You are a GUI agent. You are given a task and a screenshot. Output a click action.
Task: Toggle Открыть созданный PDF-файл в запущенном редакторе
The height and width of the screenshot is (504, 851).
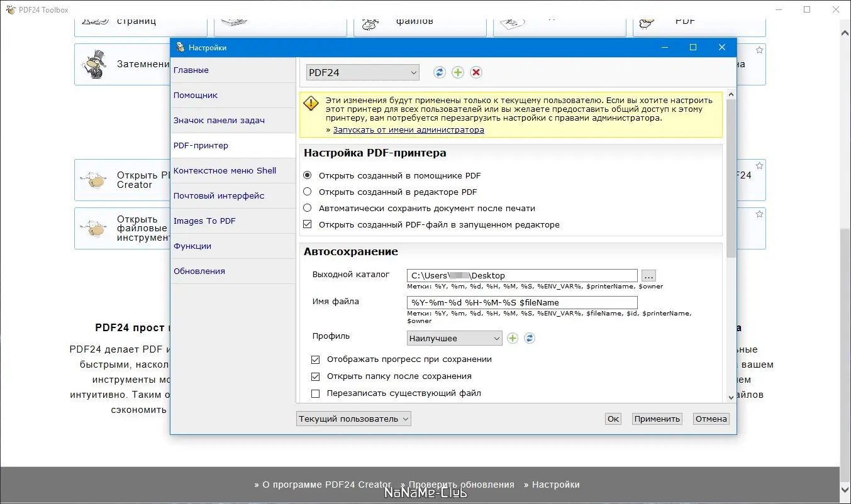(307, 224)
